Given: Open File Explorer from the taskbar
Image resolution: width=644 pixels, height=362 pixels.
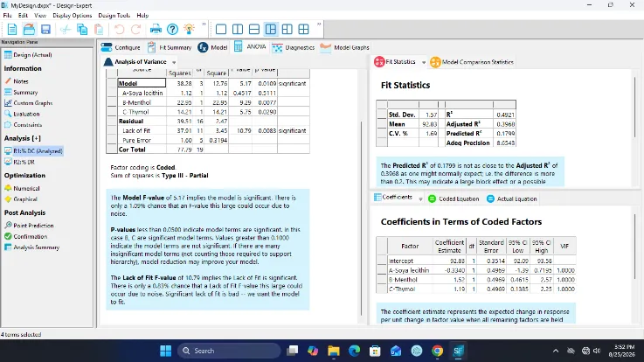Looking at the screenshot, I should click(334, 351).
